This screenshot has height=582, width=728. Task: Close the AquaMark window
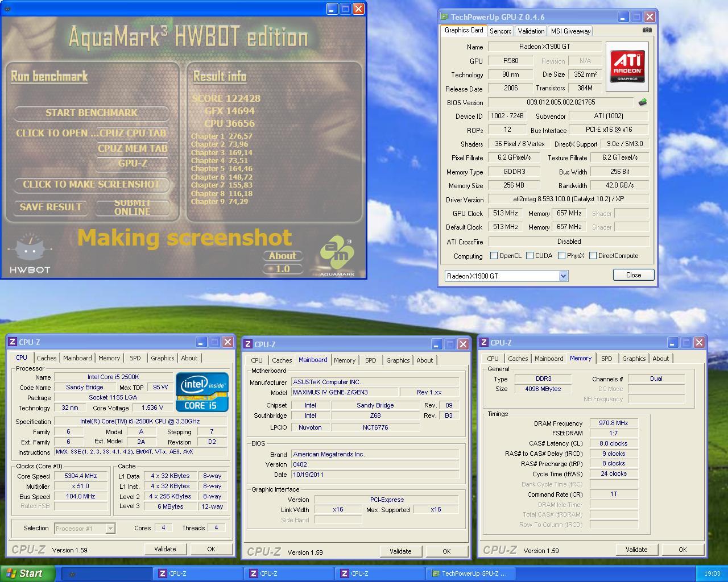pyautogui.click(x=358, y=9)
